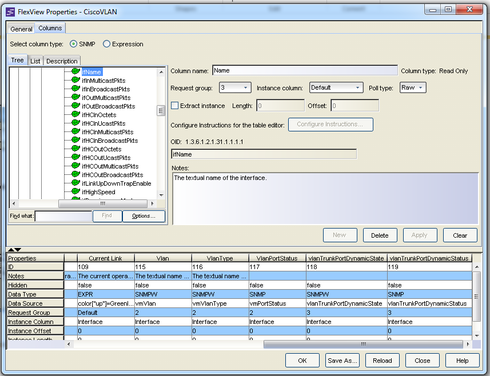The height and width of the screenshot is (376, 490).
Task: Select the SNMP column type radio button
Action: pos(73,44)
